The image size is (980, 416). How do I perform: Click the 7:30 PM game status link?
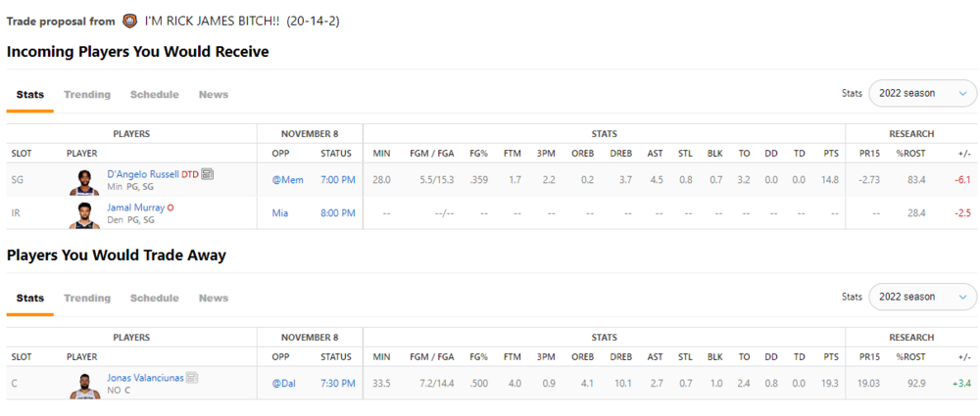338,384
